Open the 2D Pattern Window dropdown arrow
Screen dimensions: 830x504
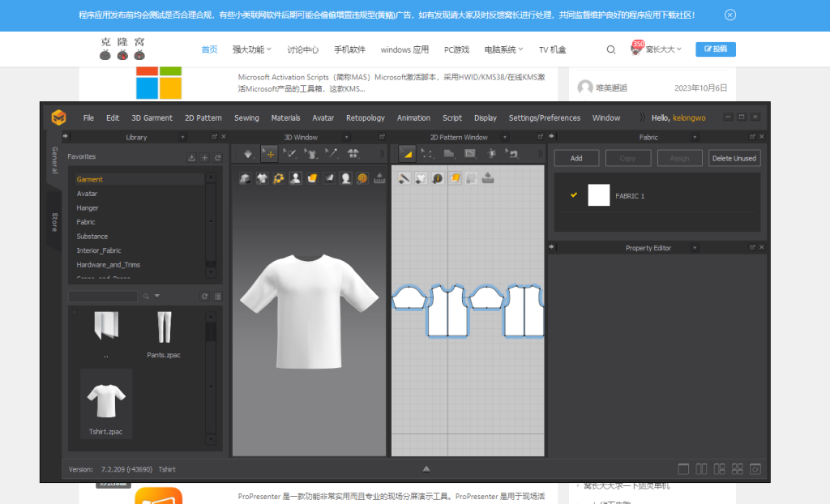[505, 137]
